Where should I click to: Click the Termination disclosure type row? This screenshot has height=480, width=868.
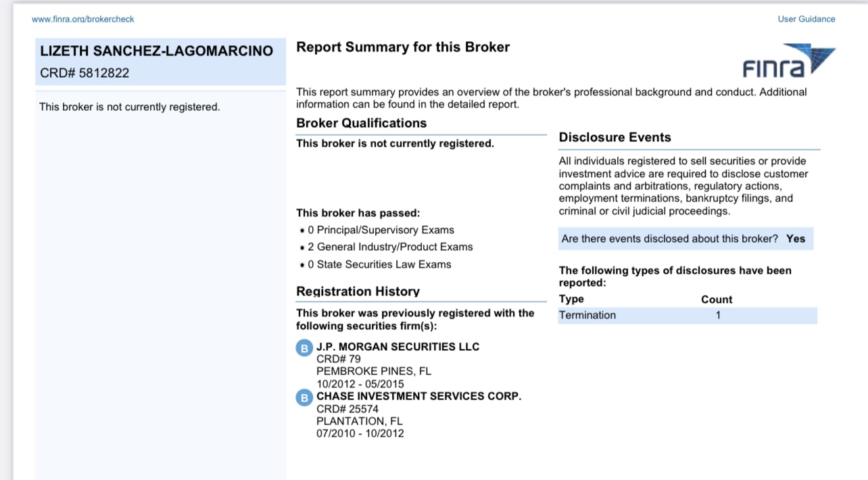688,315
